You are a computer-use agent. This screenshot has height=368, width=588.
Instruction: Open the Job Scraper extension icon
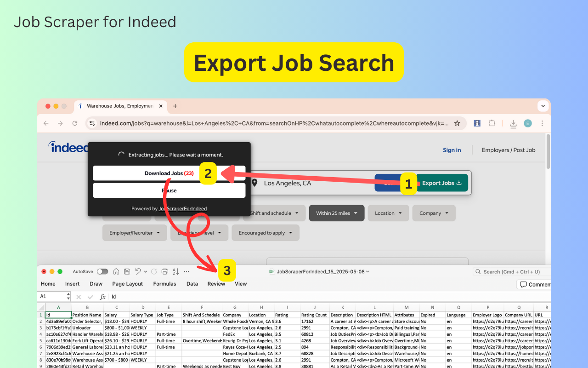point(477,123)
